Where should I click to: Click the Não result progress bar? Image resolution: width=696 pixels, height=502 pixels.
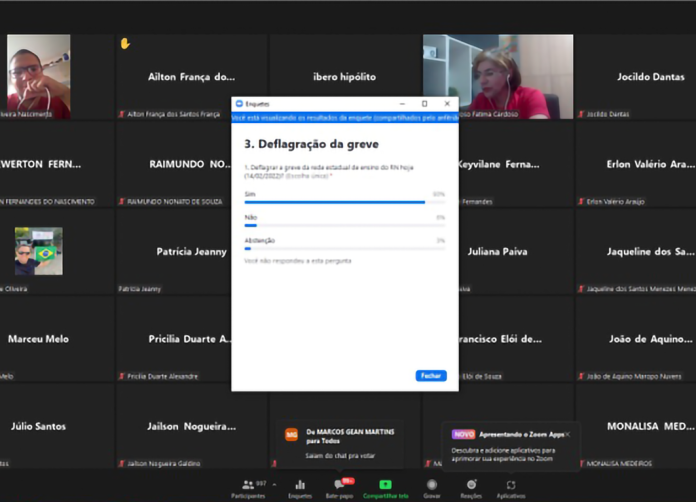pos(335,225)
